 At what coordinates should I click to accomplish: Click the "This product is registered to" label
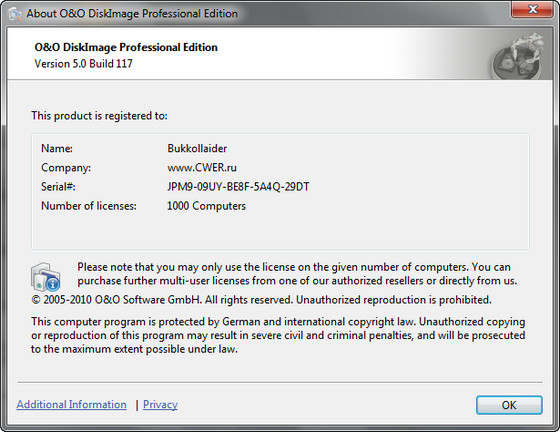click(99, 116)
